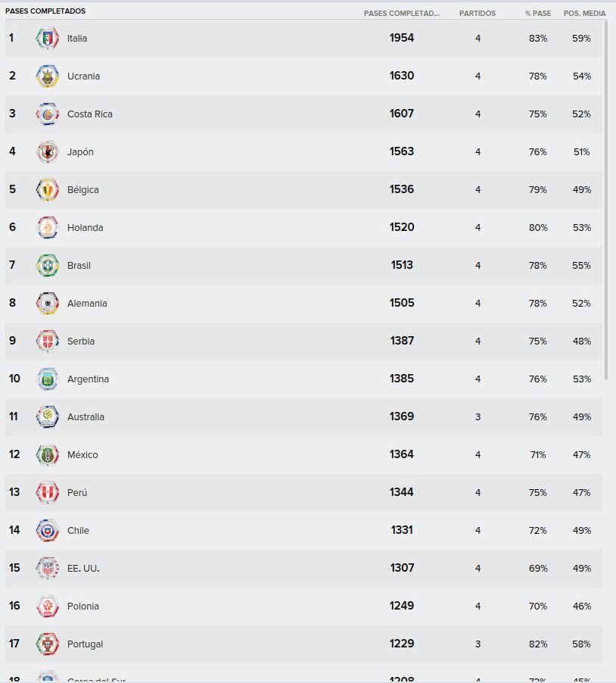Click the Brasil federation crest

pos(48,266)
